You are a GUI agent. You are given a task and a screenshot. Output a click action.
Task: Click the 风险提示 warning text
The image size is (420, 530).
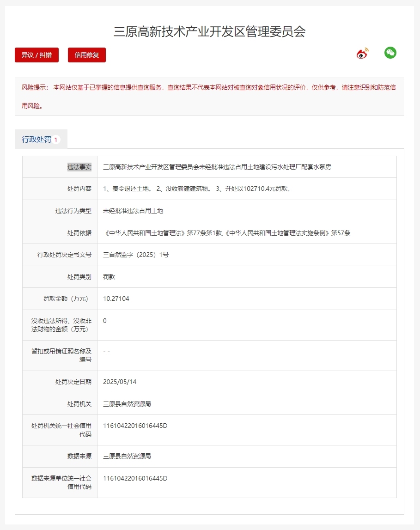209,97
